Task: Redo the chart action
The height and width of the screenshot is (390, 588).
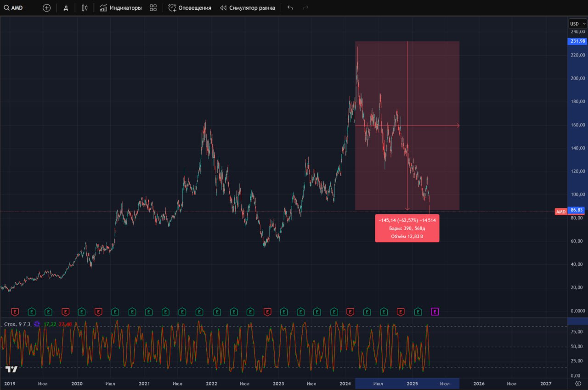Action: (305, 8)
